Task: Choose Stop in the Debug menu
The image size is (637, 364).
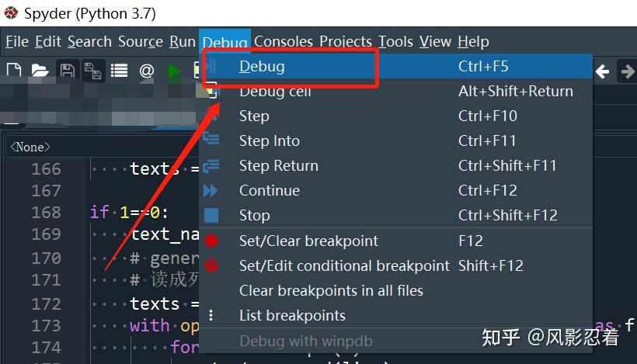Action: (254, 216)
